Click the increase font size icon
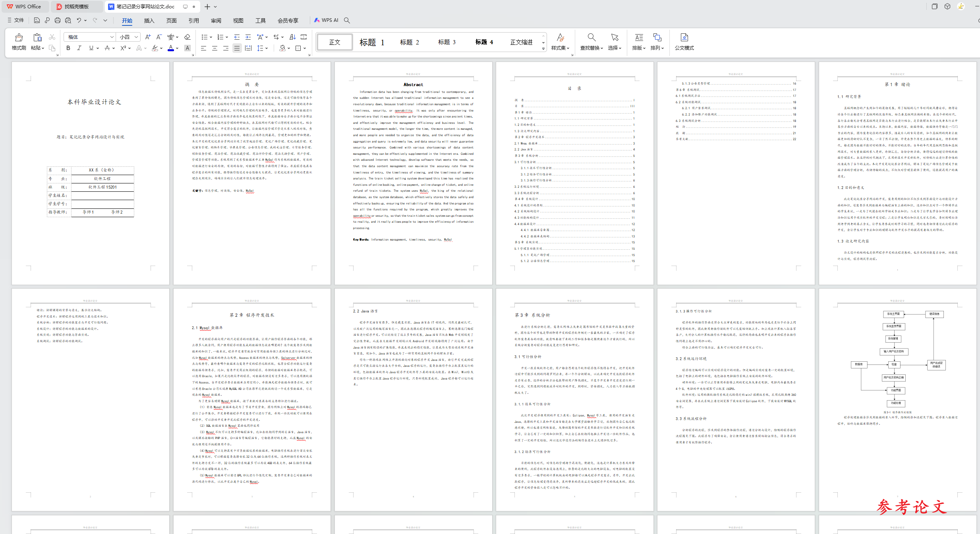The height and width of the screenshot is (534, 980). [148, 37]
